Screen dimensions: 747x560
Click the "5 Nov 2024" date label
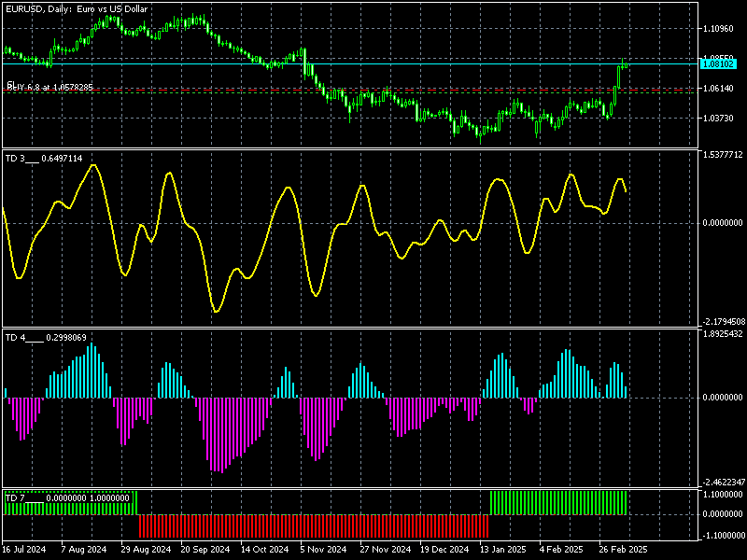[x=323, y=549]
